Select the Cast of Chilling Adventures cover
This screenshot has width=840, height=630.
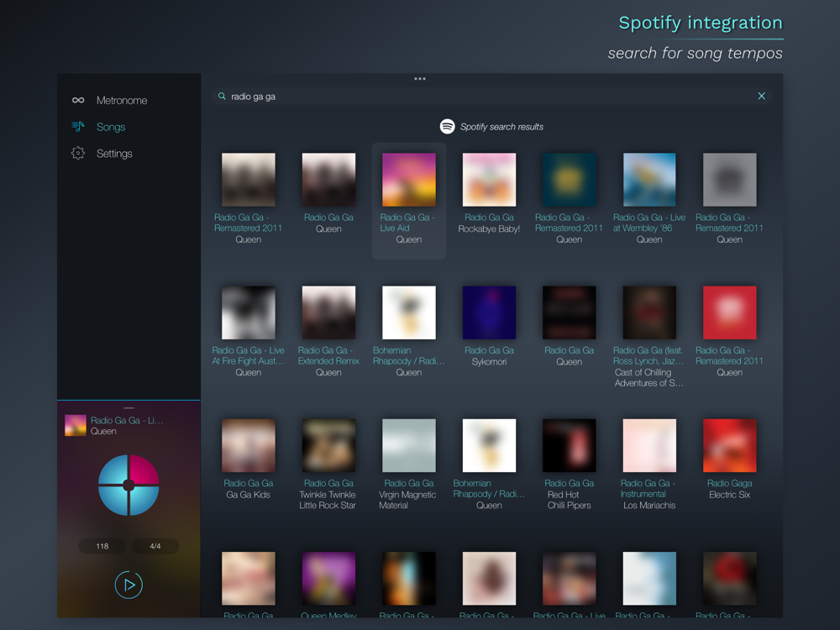click(x=649, y=312)
